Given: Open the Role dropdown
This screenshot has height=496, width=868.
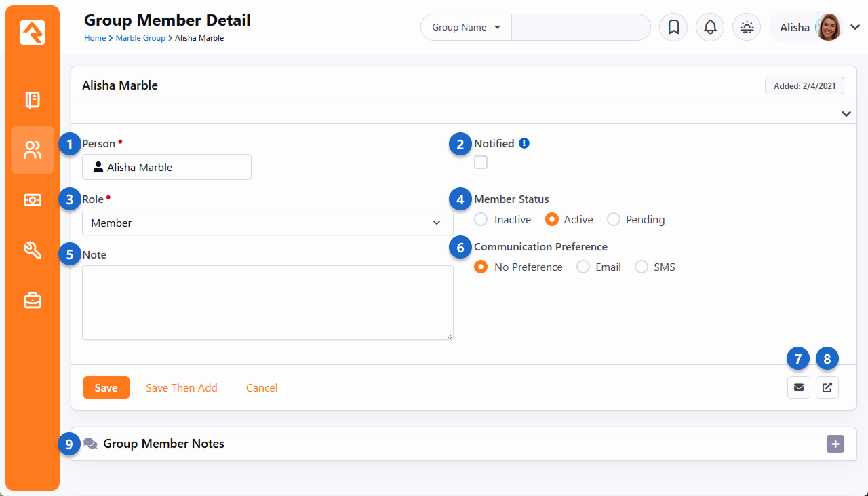Looking at the screenshot, I should (267, 223).
